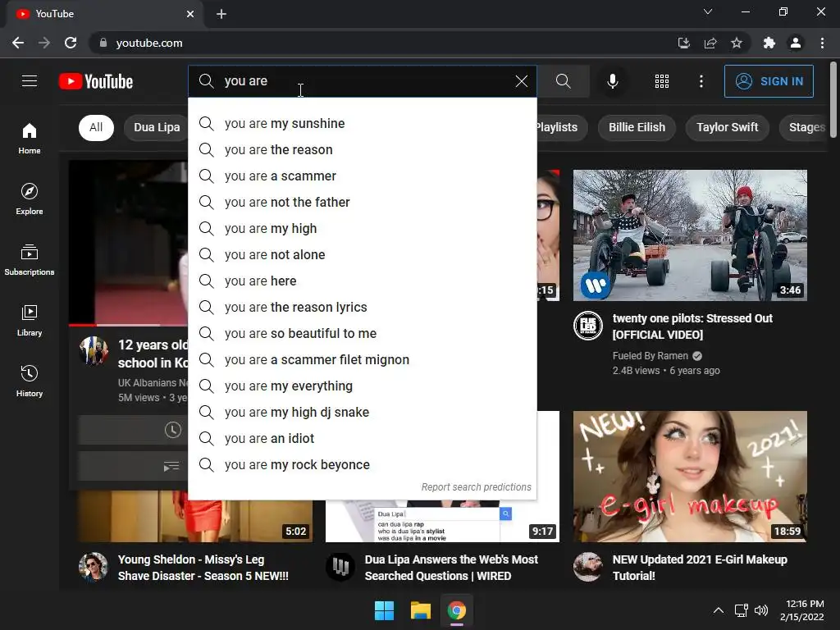The image size is (840, 630).
Task: Reload the page in Chrome
Action: pos(71,43)
